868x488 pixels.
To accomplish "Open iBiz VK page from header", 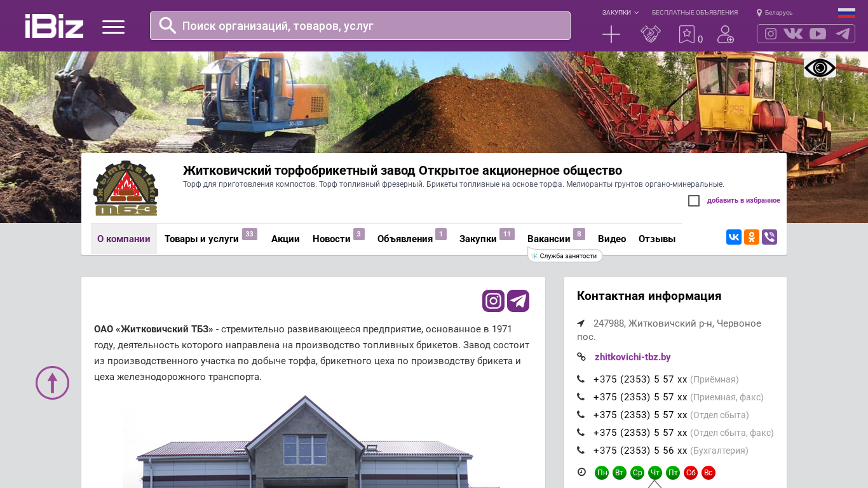I will click(793, 34).
